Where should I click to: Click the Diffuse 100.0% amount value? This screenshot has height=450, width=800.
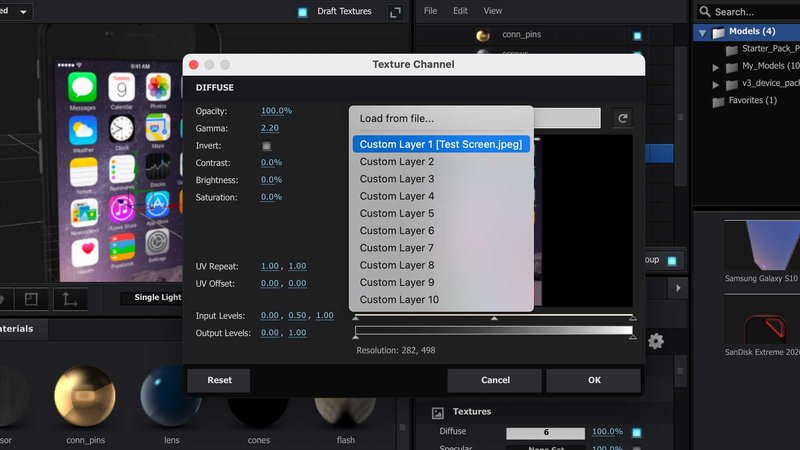607,432
